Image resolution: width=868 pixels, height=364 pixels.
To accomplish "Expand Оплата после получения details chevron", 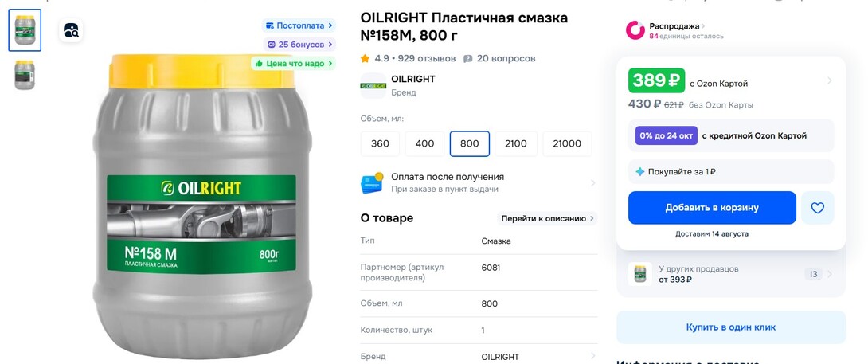I will point(593,183).
